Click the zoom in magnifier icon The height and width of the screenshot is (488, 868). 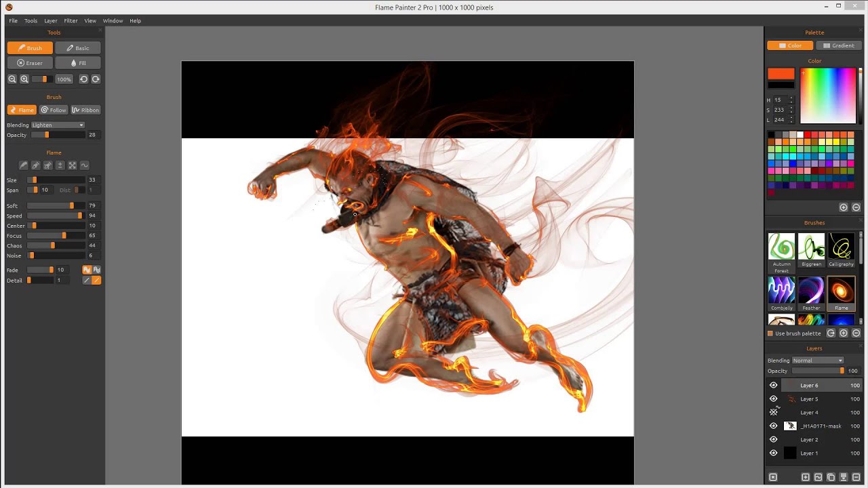coord(24,79)
